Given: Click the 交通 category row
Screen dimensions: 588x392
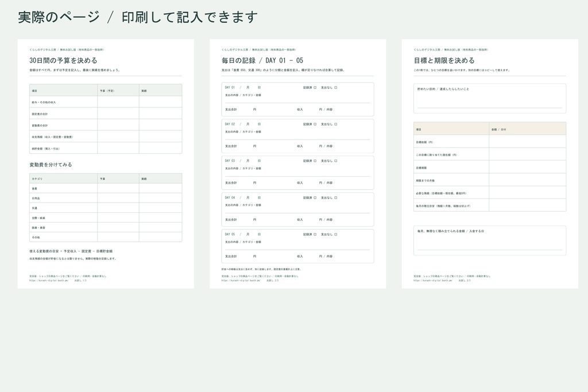Looking at the screenshot, I should (x=106, y=208).
